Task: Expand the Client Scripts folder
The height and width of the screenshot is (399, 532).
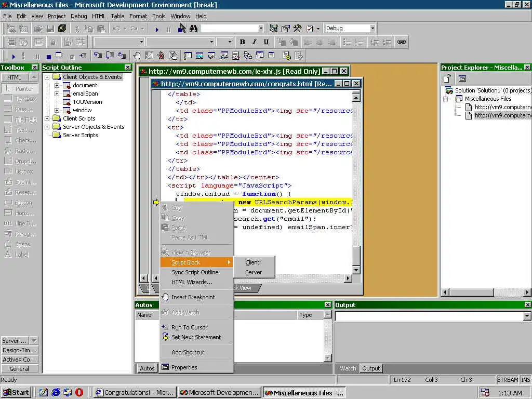Action: click(47, 118)
